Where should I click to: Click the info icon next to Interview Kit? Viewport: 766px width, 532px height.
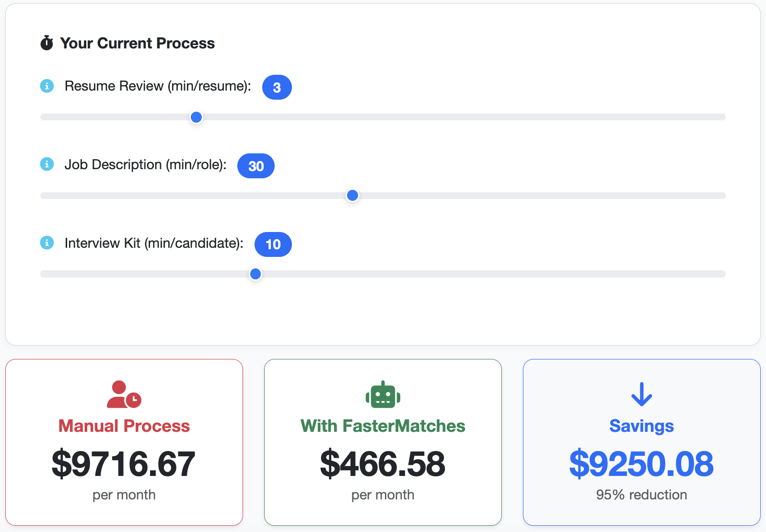(x=46, y=243)
